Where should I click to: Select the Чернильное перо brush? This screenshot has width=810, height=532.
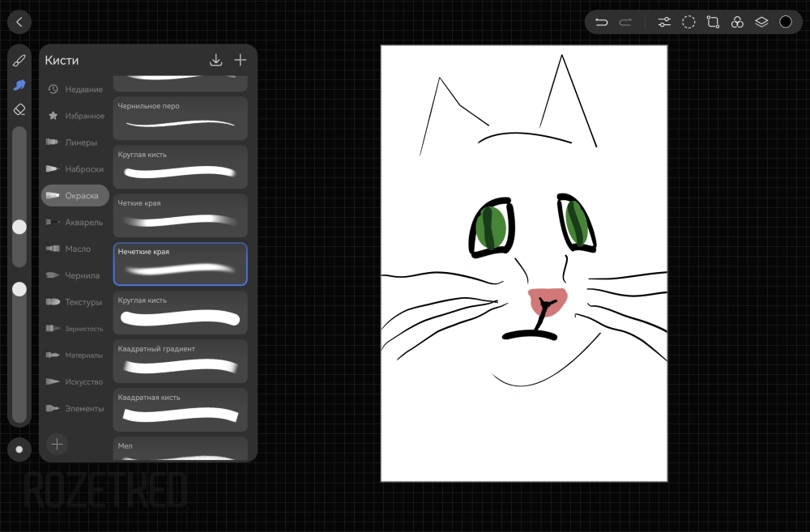pyautogui.click(x=180, y=118)
